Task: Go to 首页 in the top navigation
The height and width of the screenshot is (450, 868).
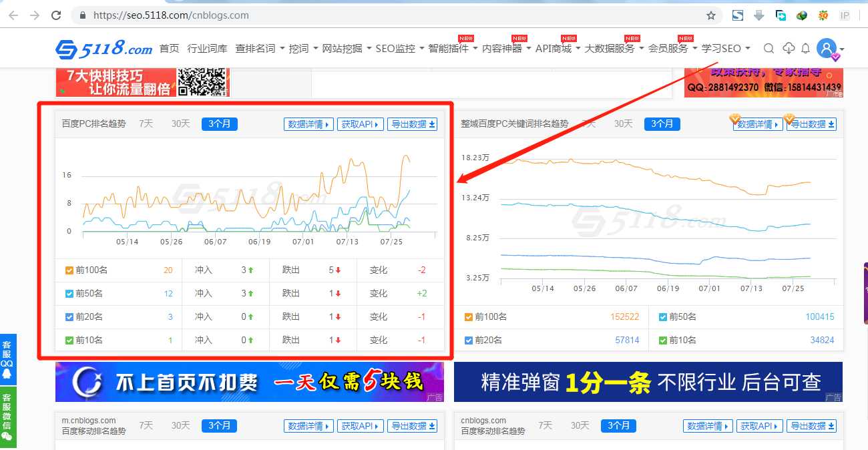Action: coord(169,49)
